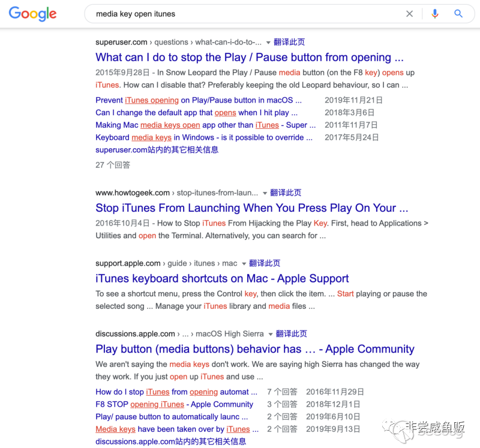Viewport: 480px width, 448px height.
Task: Open 'F8 STOP opening iTunes - Apple Community' sublink
Action: (174, 404)
